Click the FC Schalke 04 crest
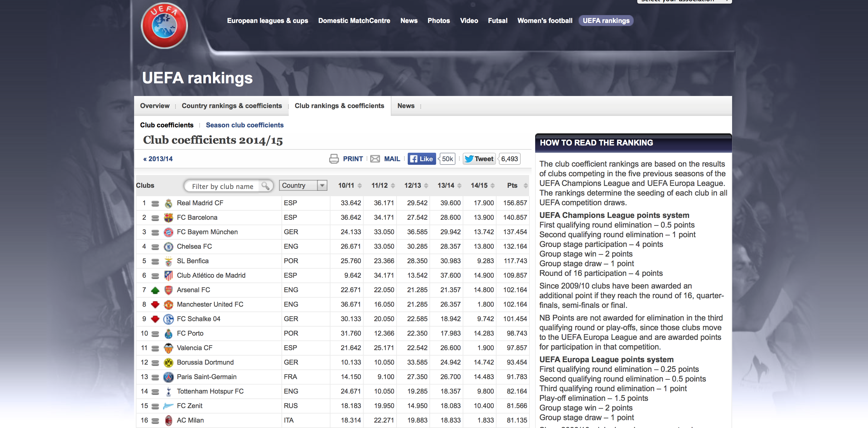The image size is (868, 428). 169,319
